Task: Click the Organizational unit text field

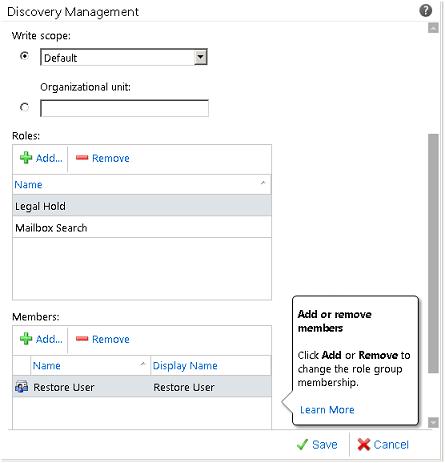Action: pos(124,108)
